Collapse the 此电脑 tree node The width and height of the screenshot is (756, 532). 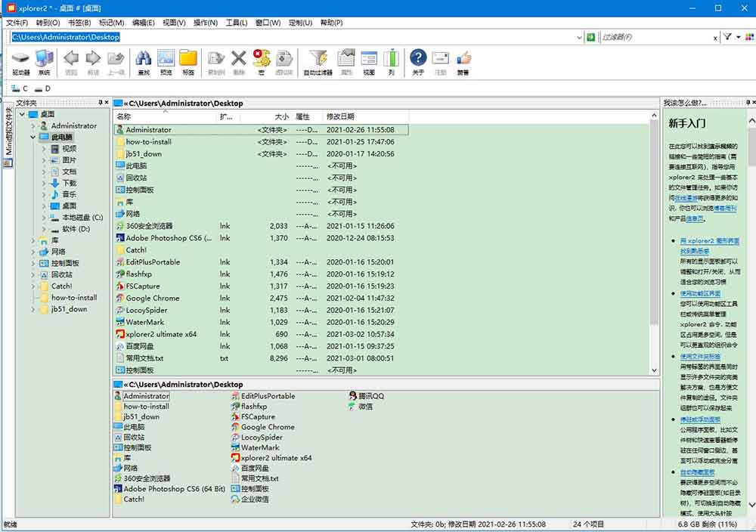(x=33, y=138)
